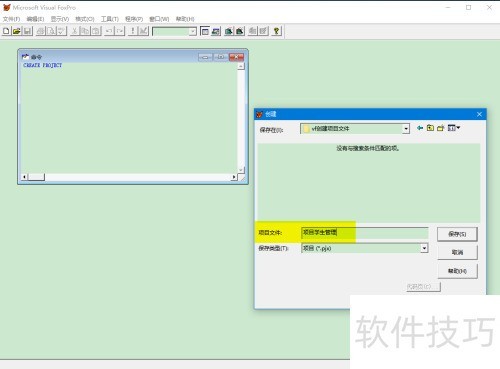Click the Undo toolbar icon

pyautogui.click(x=109, y=31)
